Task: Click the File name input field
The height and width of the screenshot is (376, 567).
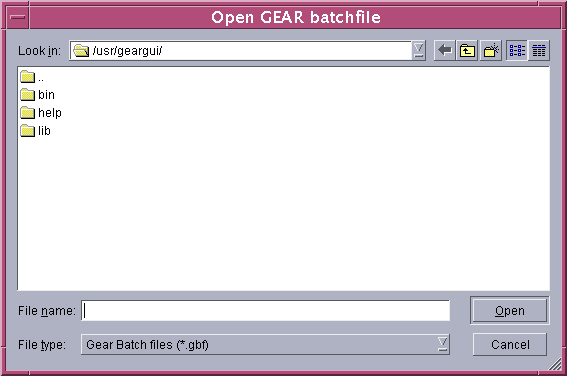Action: coord(265,311)
